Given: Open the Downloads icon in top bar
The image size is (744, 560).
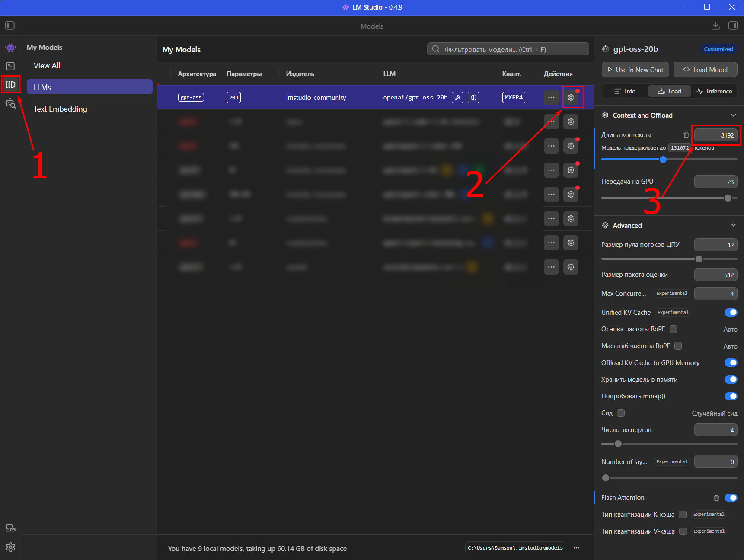Looking at the screenshot, I should 715,26.
